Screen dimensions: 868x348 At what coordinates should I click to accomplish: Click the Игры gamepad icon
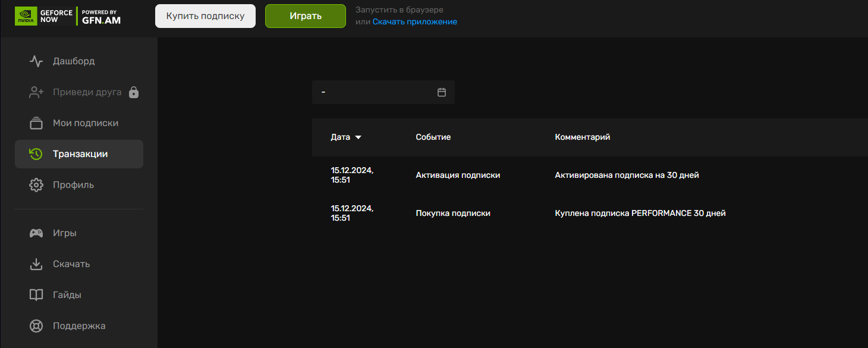click(x=36, y=233)
